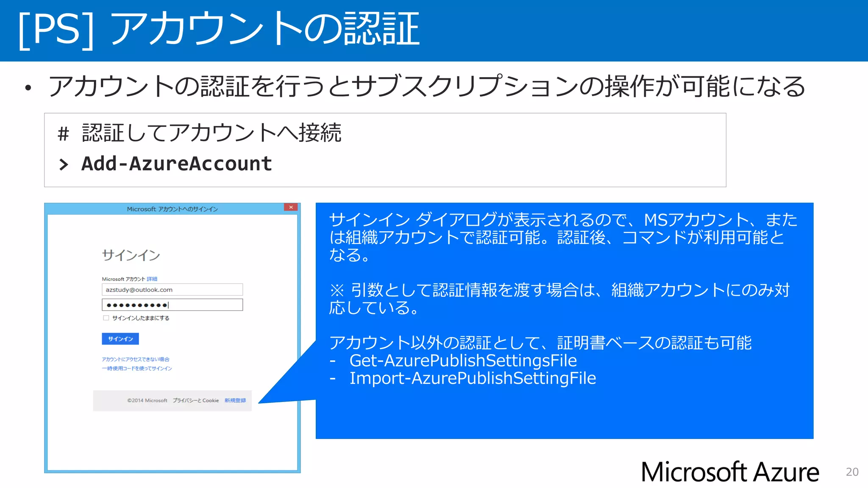Click the email field showing azstudy@outlook.com
Viewport: 868px width, 488px height.
172,290
